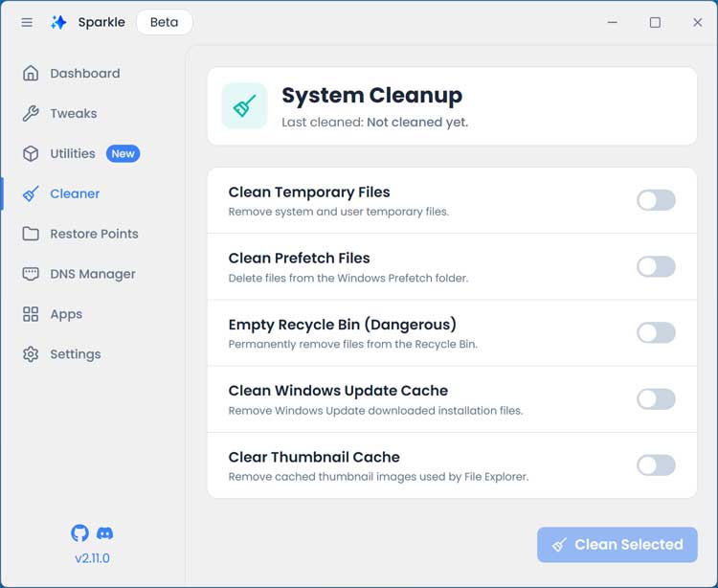Image resolution: width=718 pixels, height=588 pixels.
Task: Click the Utilities cube icon
Action: point(31,153)
